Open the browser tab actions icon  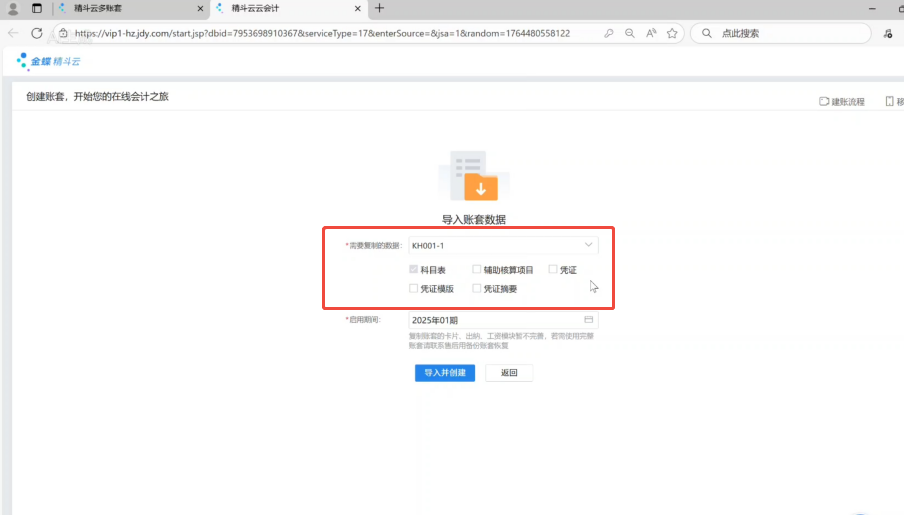click(37, 8)
